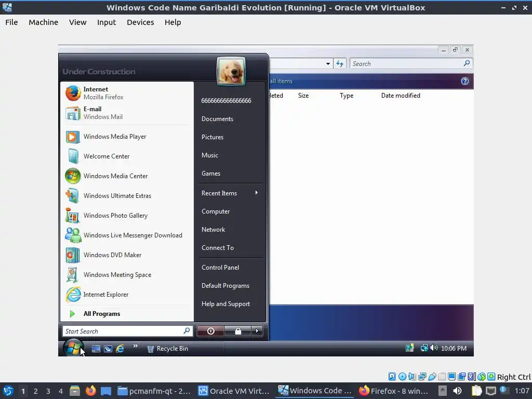Open the VirtualBox Machine menu
This screenshot has width=532, height=399.
coord(44,22)
